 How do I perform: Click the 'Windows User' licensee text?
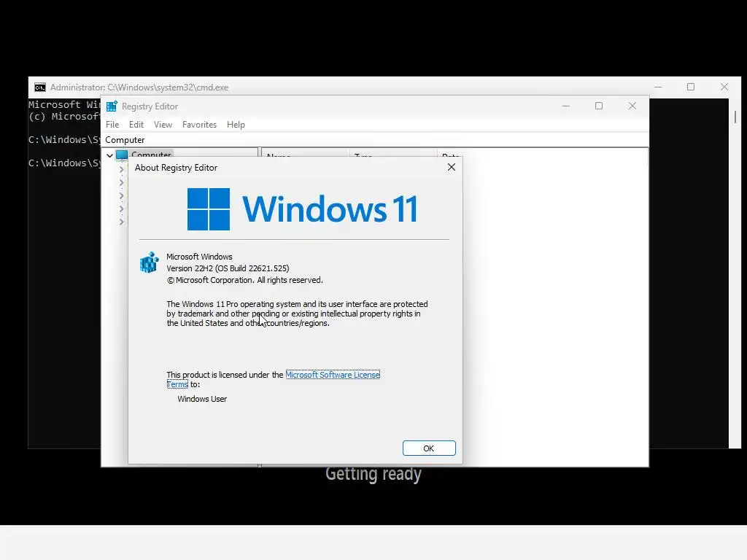point(202,399)
